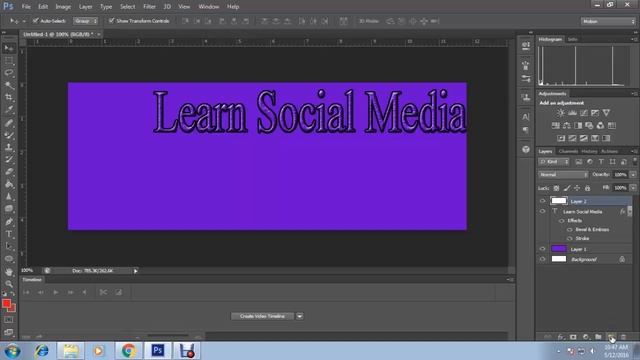Open the Auto-Select Group dropdown
The image size is (640, 360).
[86, 21]
